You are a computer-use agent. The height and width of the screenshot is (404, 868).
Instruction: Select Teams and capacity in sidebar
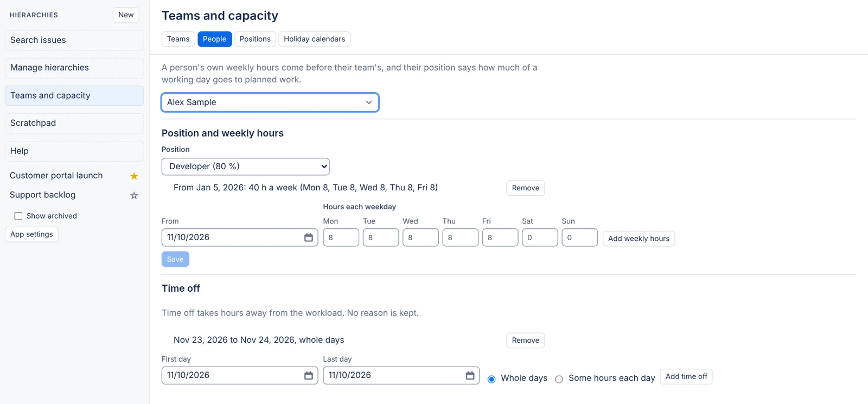click(x=74, y=95)
